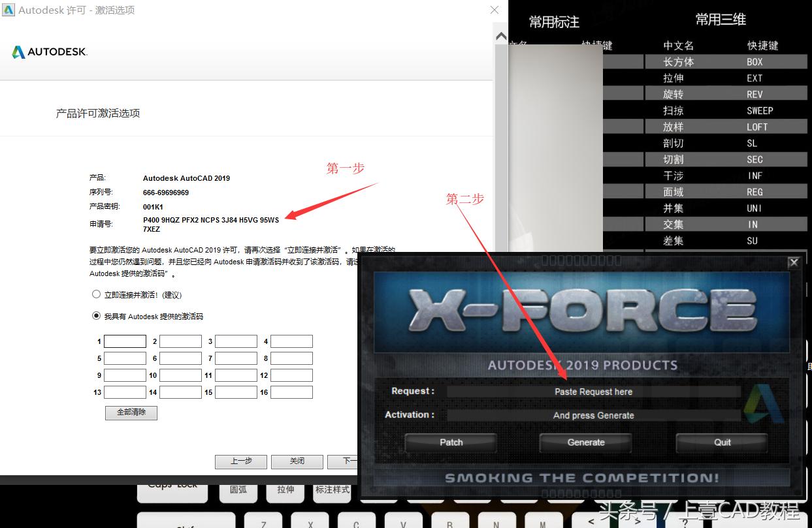Select the 'I have an Autodesk activation code' radio button
The width and height of the screenshot is (812, 528).
click(97, 316)
